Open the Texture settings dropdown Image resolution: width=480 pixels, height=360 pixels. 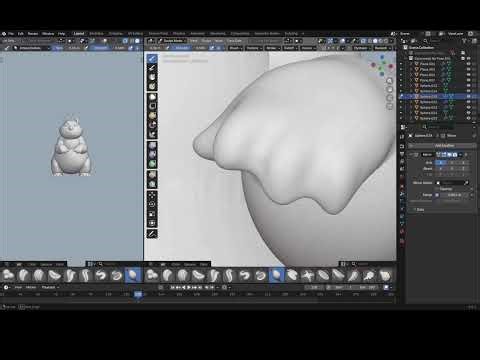tap(253, 48)
